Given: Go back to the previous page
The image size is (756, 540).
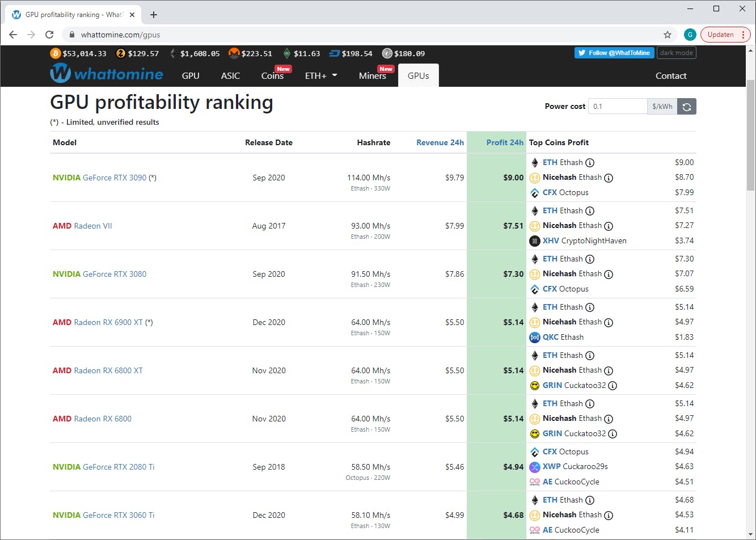Looking at the screenshot, I should click(13, 35).
